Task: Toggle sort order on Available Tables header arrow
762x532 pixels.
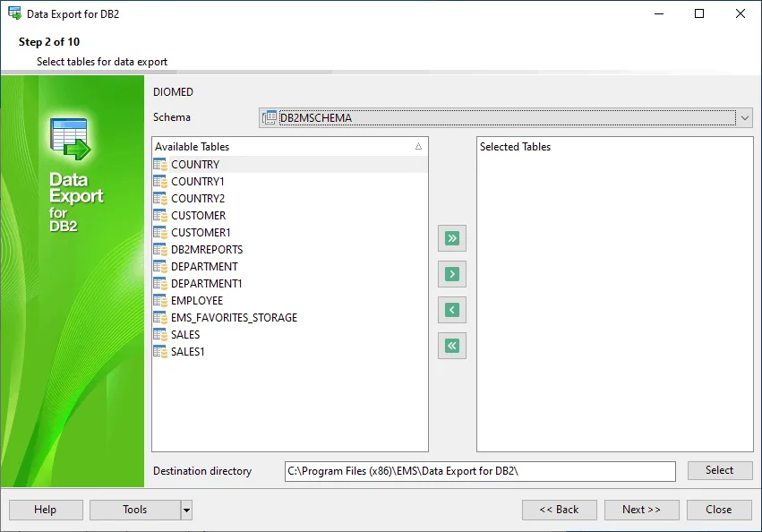Action: (418, 146)
